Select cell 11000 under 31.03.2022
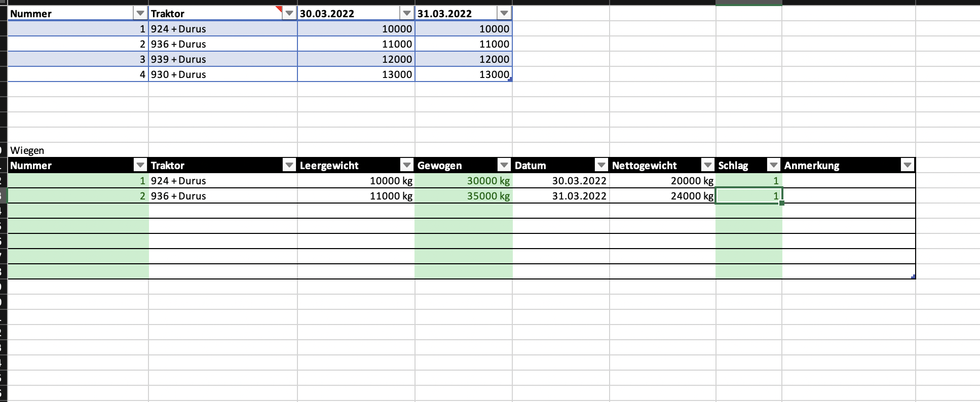The height and width of the screenshot is (402, 980). pyautogui.click(x=464, y=44)
